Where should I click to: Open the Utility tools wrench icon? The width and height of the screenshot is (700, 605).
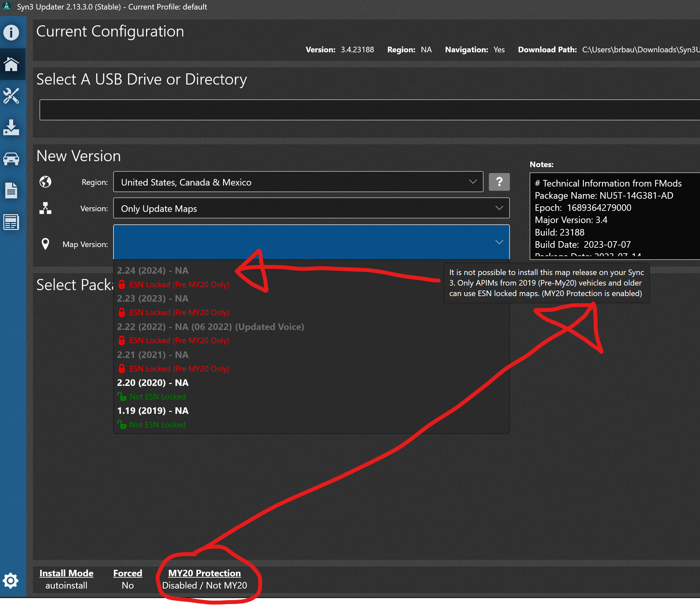coord(11,96)
